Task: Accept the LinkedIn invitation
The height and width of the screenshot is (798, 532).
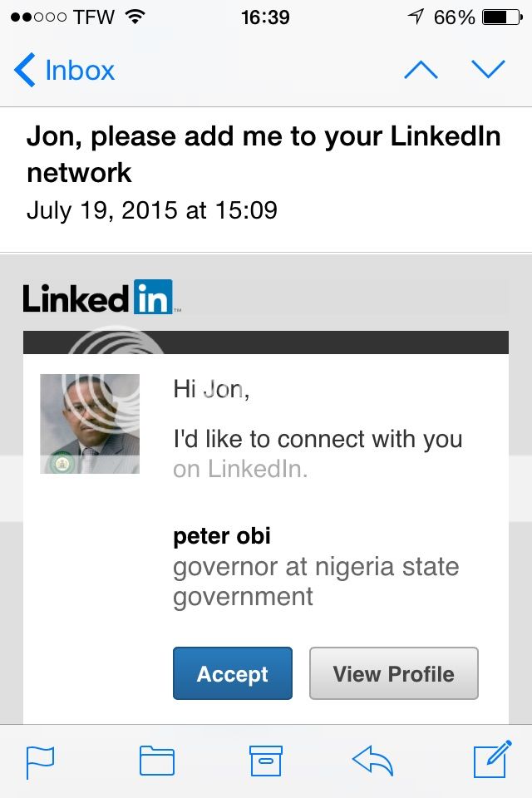Action: click(x=233, y=673)
